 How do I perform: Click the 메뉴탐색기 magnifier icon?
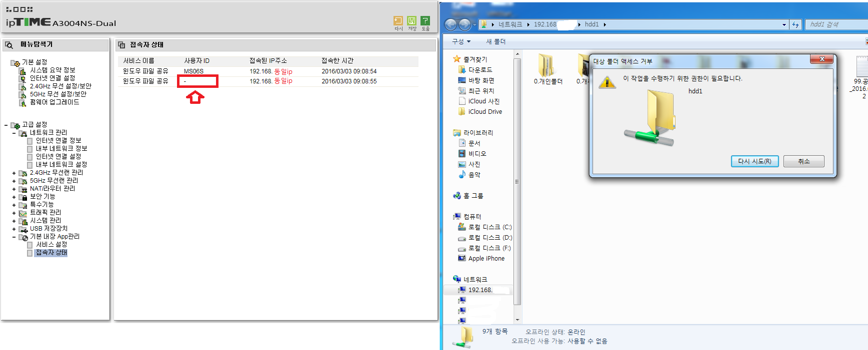(x=9, y=45)
